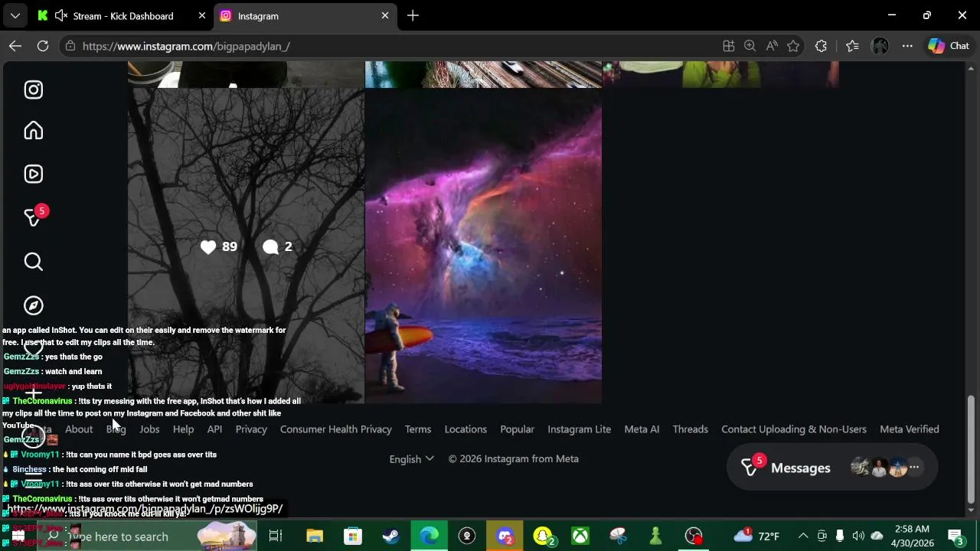Add this page to favorites
The image size is (980, 551).
click(x=793, y=46)
